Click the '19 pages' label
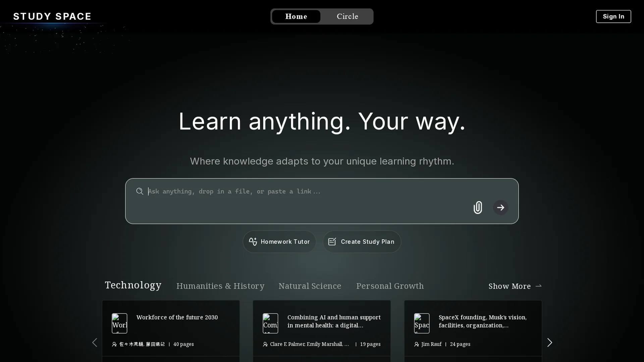Screen dimensions: 644x362 (x=370, y=344)
